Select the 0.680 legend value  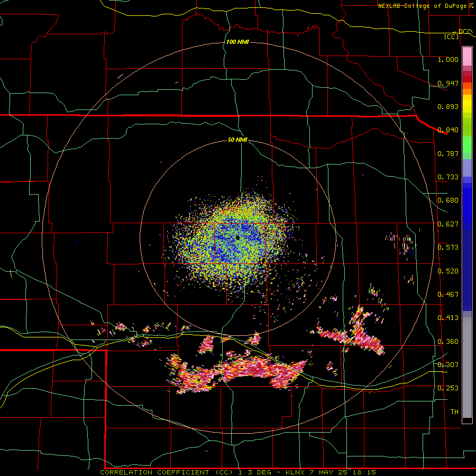448,200
